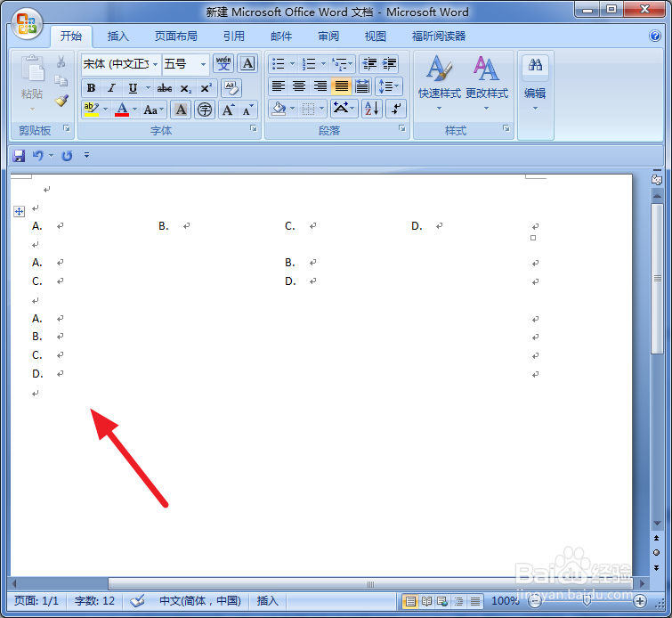The image size is (672, 618).
Task: Click the 更改样式 button
Action: [487, 83]
